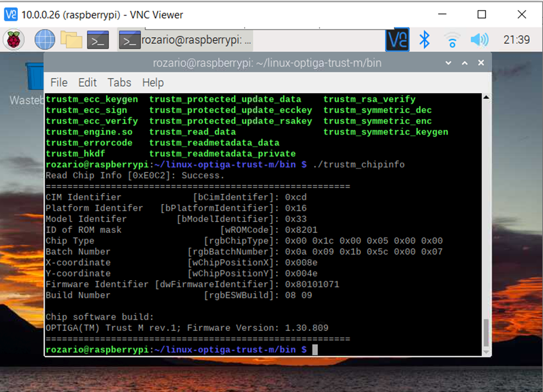The width and height of the screenshot is (543, 392).
Task: Open the Raspberry Pi applications menu
Action: pyautogui.click(x=14, y=40)
